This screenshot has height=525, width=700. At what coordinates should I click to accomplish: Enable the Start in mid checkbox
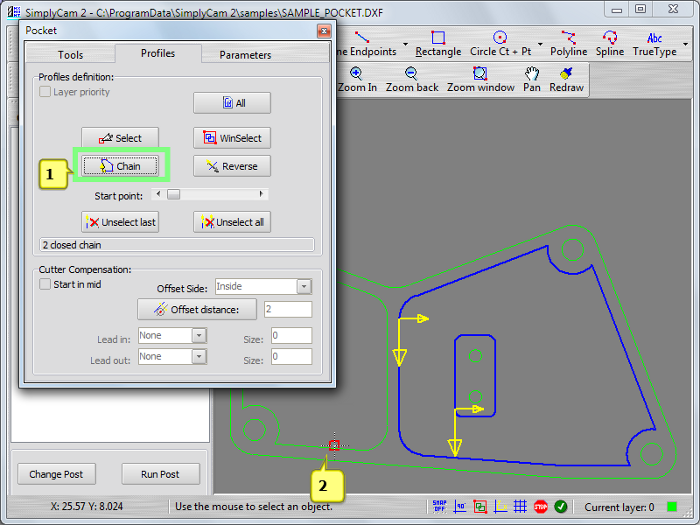click(45, 285)
